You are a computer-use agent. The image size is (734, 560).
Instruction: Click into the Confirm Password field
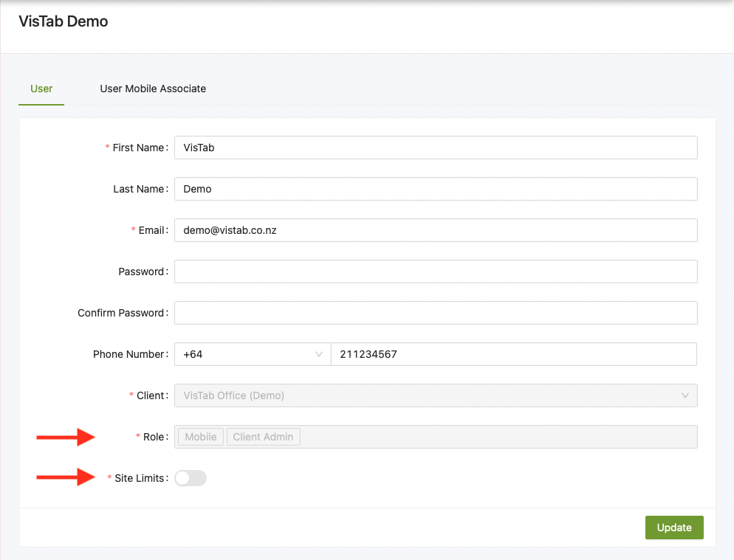[x=436, y=313]
